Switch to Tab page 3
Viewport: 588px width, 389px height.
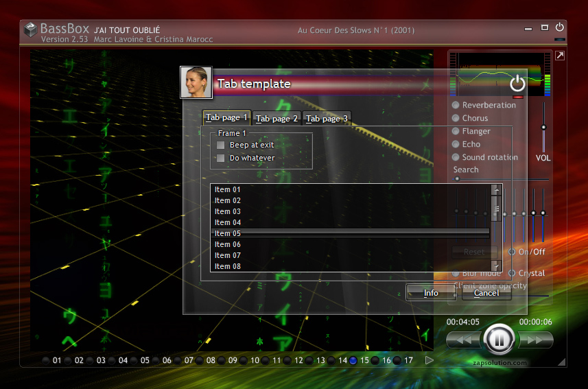327,119
